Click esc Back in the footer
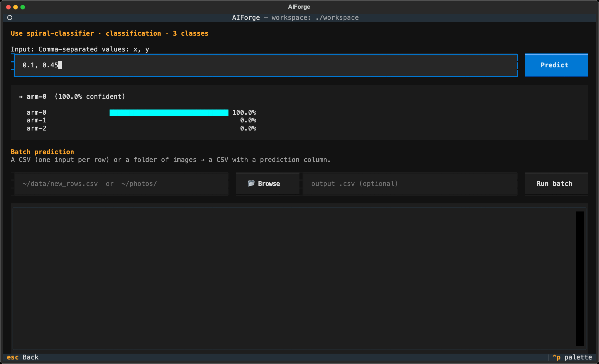 (x=23, y=357)
